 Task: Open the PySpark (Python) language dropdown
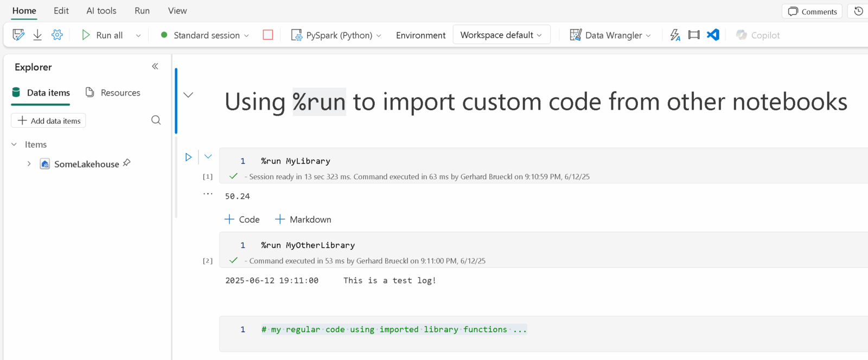tap(336, 35)
